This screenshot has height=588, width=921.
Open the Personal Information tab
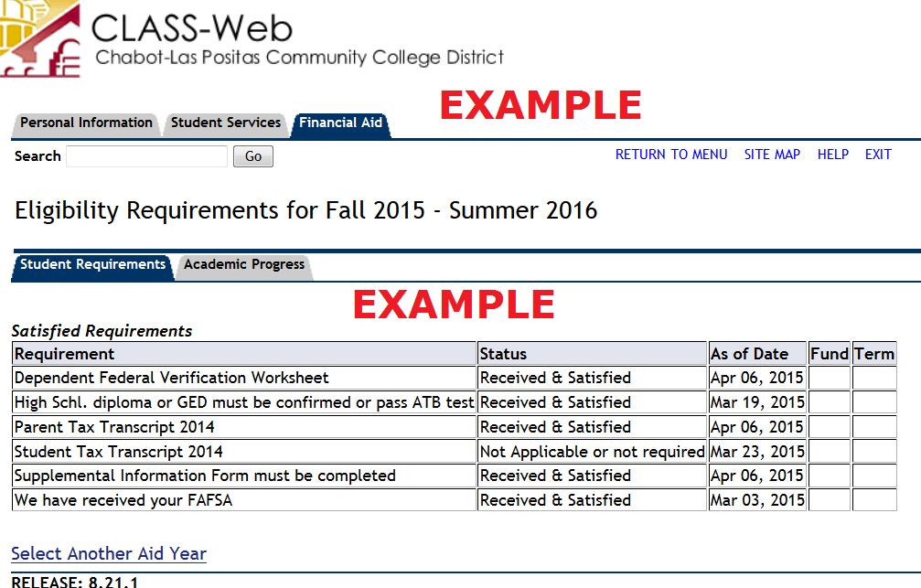pyautogui.click(x=86, y=123)
